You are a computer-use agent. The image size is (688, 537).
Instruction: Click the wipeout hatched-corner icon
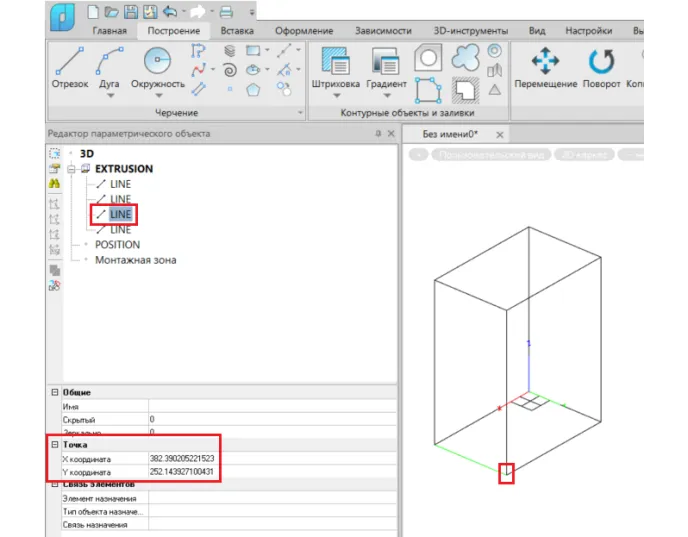pos(466,90)
